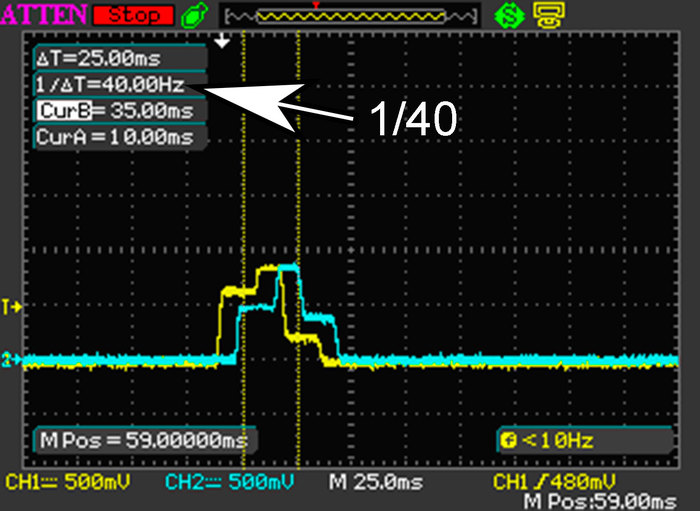Click the M 25.0ms timebase label
Screen dimensions: 700x511
[x=377, y=482]
